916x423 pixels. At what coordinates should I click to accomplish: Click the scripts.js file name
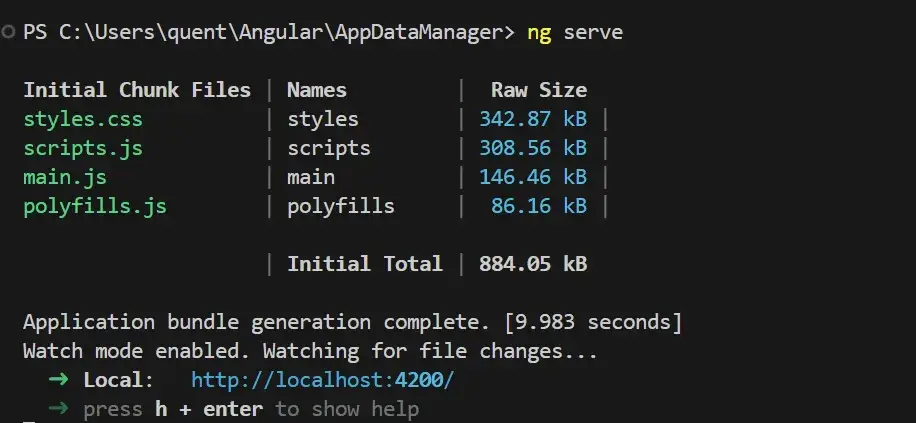pos(83,148)
